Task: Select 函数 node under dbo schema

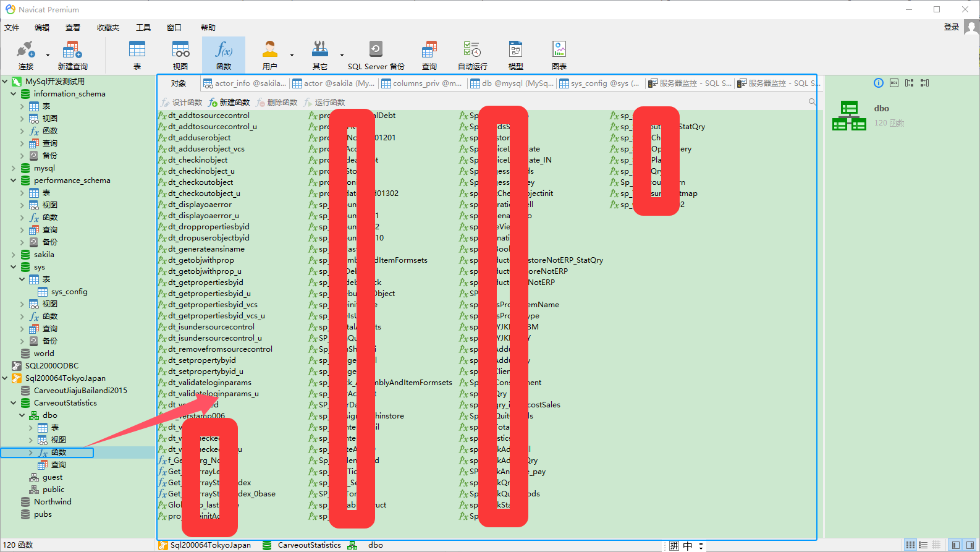Action: (59, 452)
